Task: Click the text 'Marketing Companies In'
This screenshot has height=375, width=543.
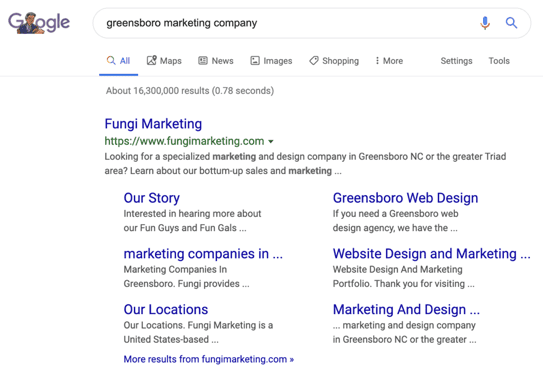Action: (175, 269)
